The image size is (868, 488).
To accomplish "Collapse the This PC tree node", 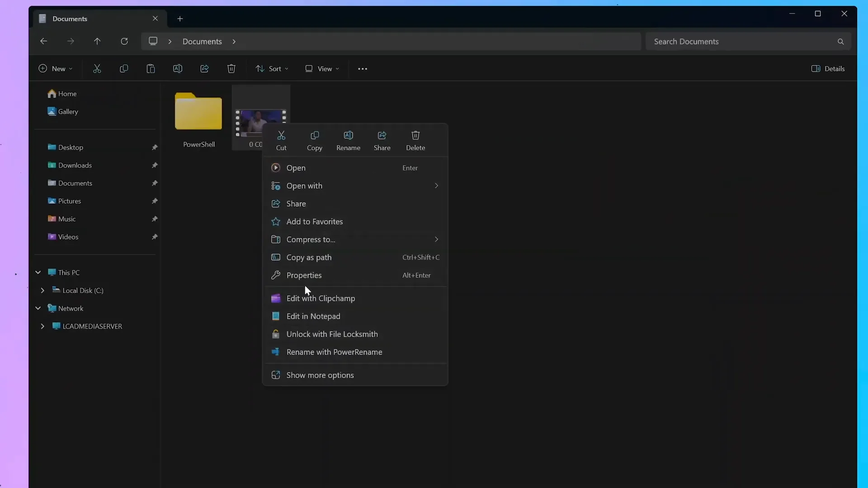I will click(38, 272).
